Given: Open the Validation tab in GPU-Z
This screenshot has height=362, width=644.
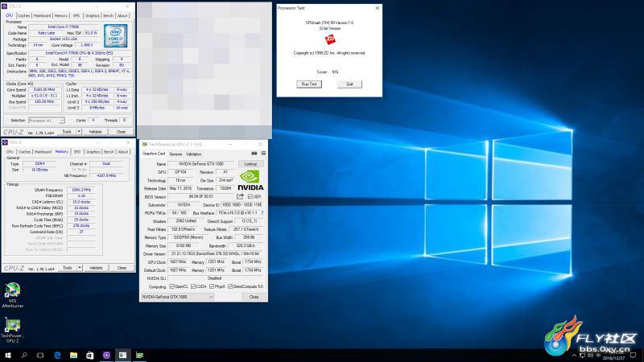Looking at the screenshot, I should click(x=194, y=154).
